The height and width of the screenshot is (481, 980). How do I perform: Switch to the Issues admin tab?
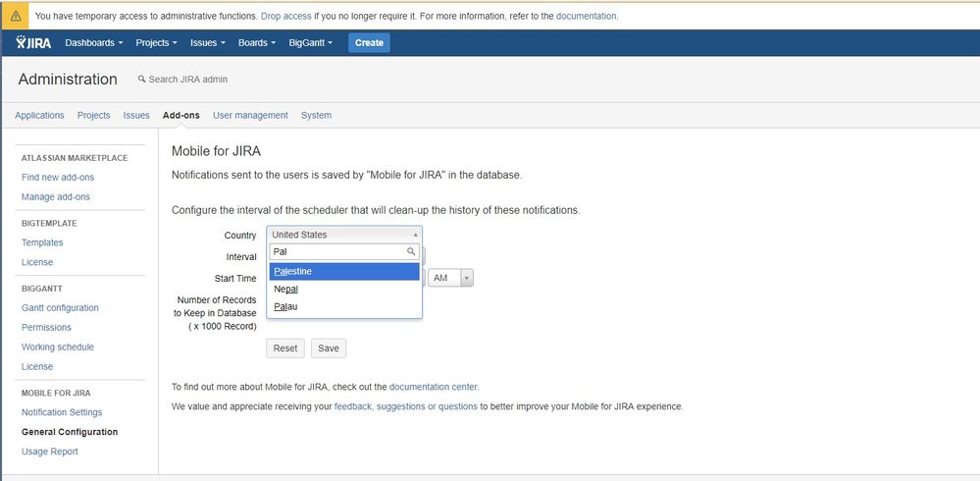(136, 115)
